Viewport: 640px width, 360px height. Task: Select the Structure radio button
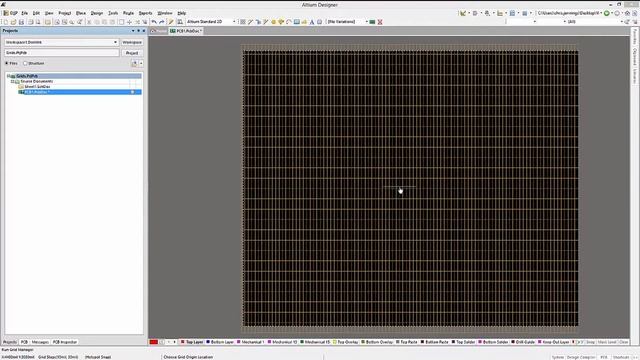pos(25,63)
